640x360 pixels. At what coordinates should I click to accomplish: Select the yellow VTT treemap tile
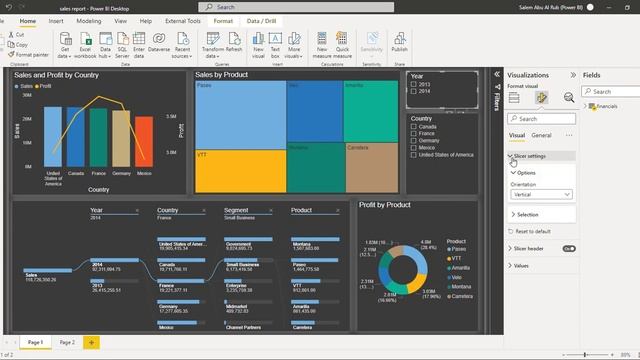pyautogui.click(x=241, y=171)
